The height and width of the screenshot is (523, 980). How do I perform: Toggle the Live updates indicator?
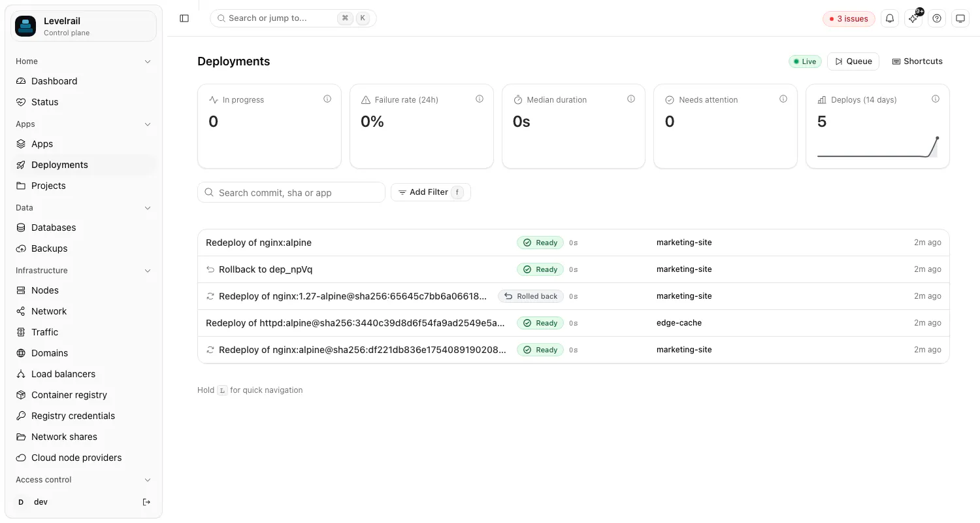(x=805, y=61)
